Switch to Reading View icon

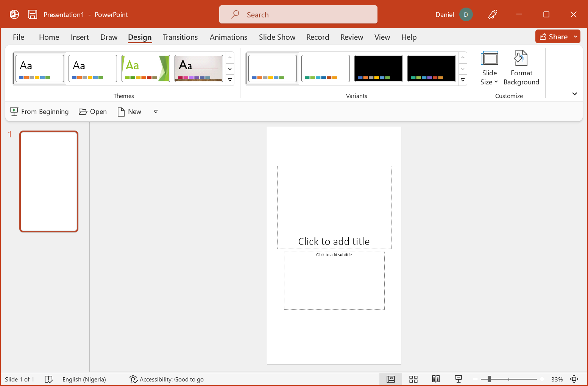coord(436,379)
